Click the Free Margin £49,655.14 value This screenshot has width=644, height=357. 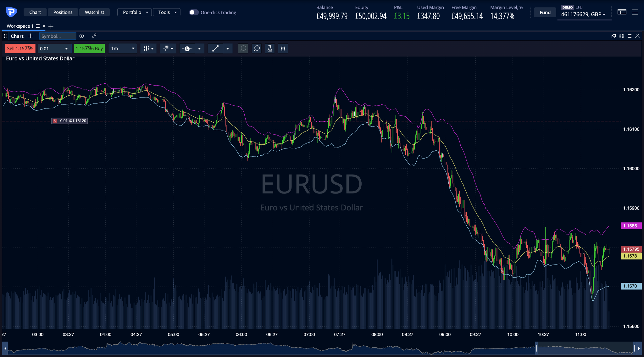[467, 16]
